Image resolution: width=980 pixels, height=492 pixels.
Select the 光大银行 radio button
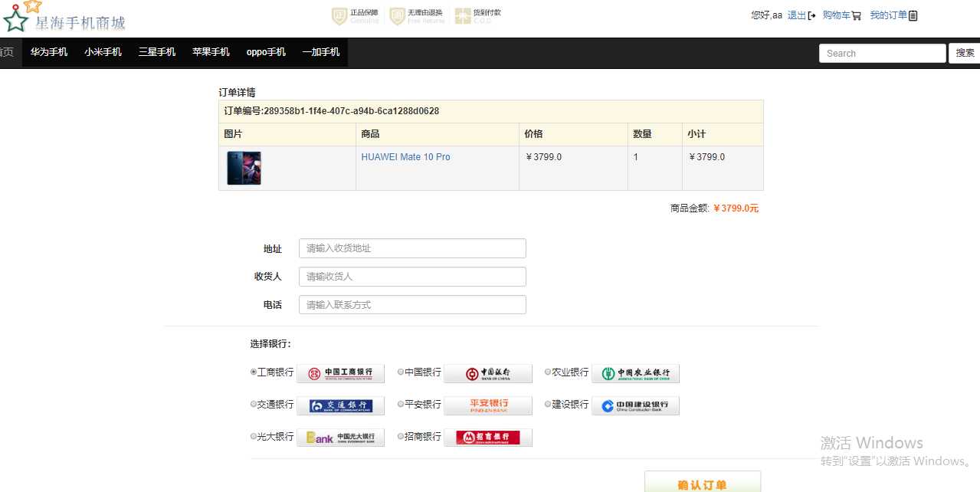point(254,436)
